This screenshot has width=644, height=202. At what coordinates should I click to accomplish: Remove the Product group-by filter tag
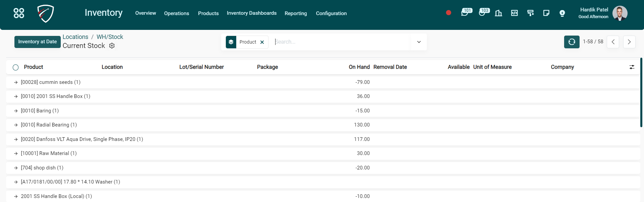(262, 42)
